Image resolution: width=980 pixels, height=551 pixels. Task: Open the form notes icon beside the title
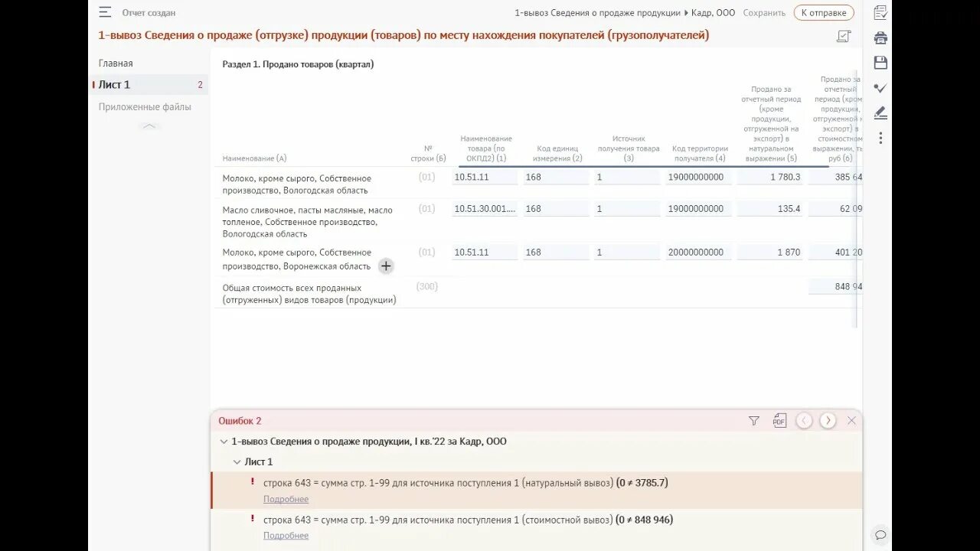click(844, 36)
